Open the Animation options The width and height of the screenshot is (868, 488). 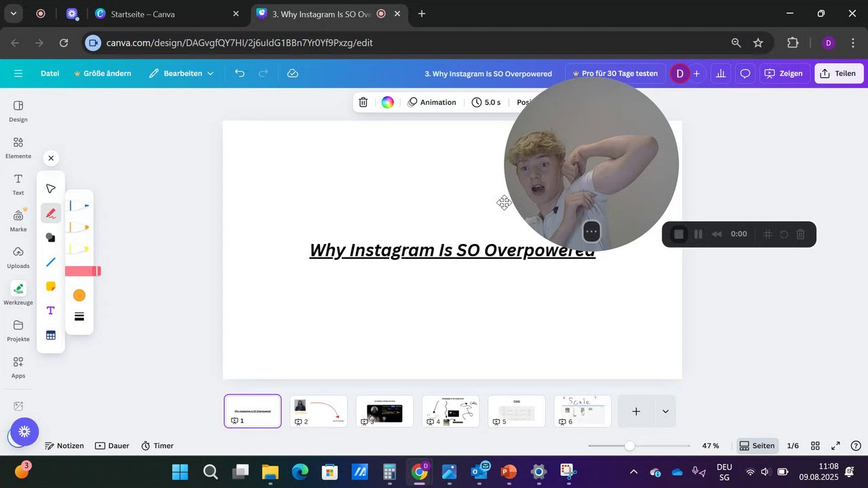pyautogui.click(x=432, y=102)
